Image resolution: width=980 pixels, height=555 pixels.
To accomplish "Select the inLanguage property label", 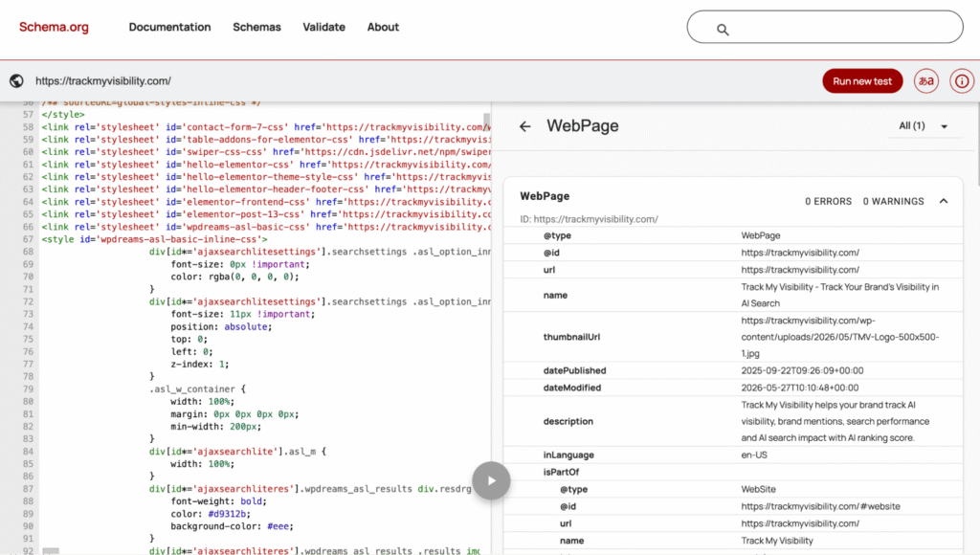I will coord(568,455).
